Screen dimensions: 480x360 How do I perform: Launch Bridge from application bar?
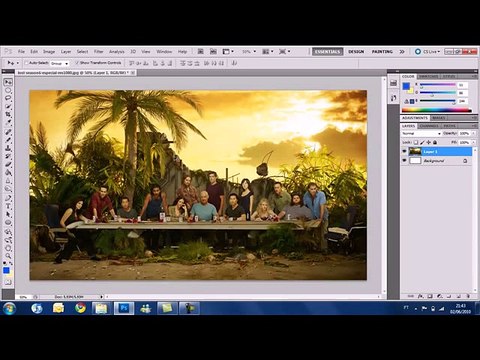click(200, 52)
